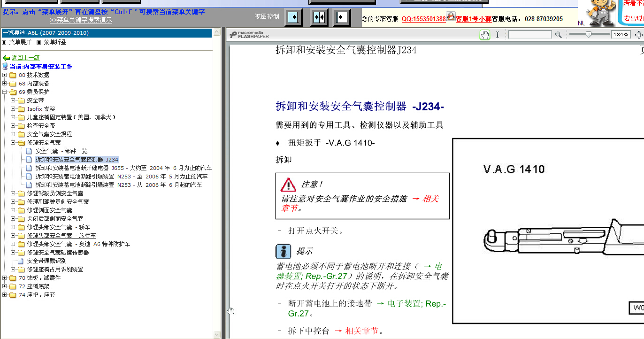Click the FlashPaper search magnifier icon
This screenshot has width=644, height=339.
pyautogui.click(x=558, y=35)
